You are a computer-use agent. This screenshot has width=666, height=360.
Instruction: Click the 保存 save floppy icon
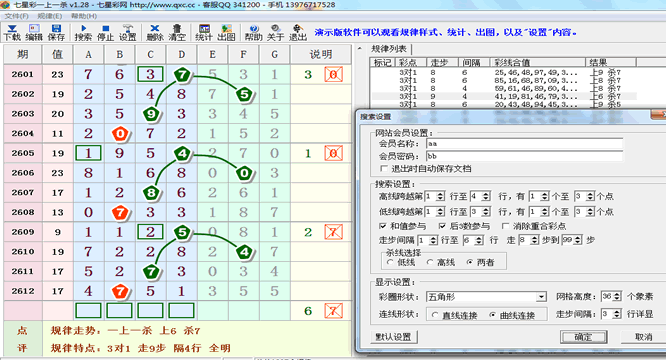click(56, 32)
